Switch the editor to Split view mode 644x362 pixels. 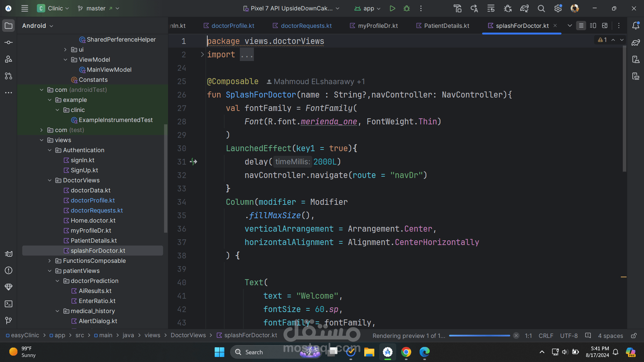(x=593, y=25)
